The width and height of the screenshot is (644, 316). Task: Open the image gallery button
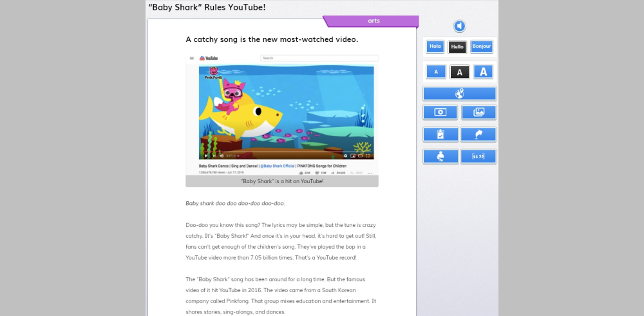(478, 112)
